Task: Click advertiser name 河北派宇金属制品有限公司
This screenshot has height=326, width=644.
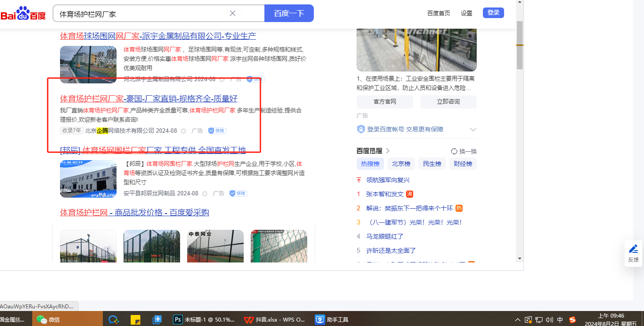Action: click(x=158, y=79)
